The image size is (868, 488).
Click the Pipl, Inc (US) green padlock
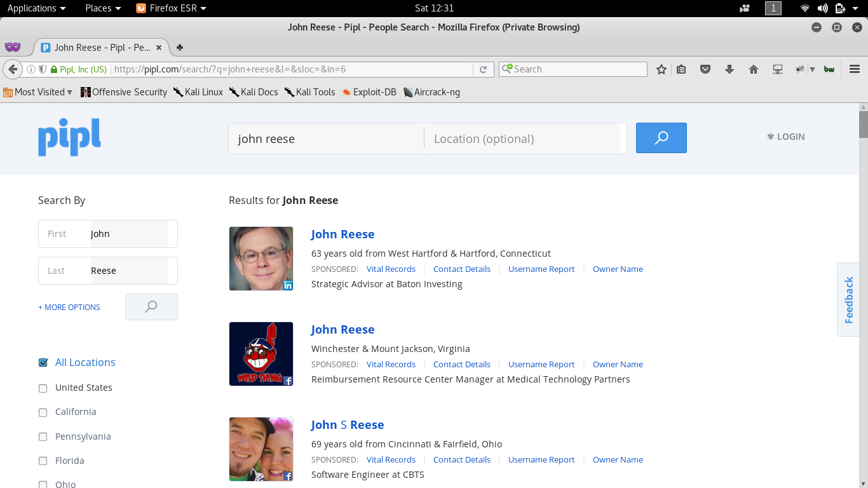tap(54, 69)
